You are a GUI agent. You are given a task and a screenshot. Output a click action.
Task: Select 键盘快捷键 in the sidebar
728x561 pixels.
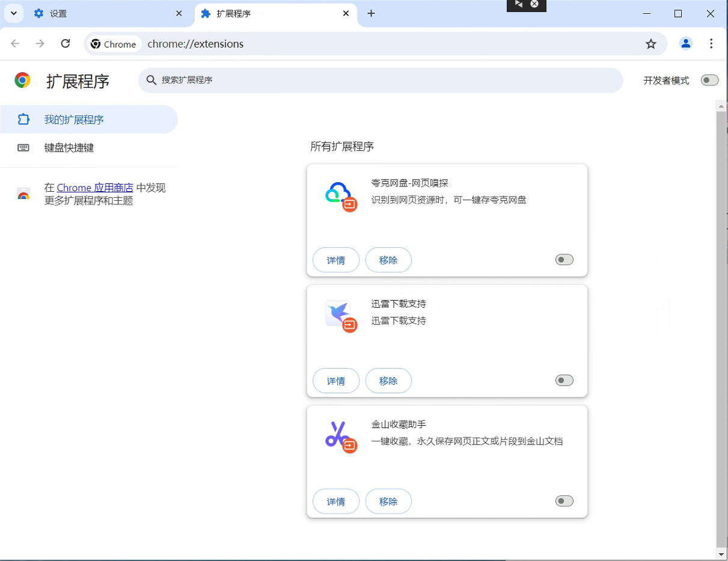tap(69, 148)
